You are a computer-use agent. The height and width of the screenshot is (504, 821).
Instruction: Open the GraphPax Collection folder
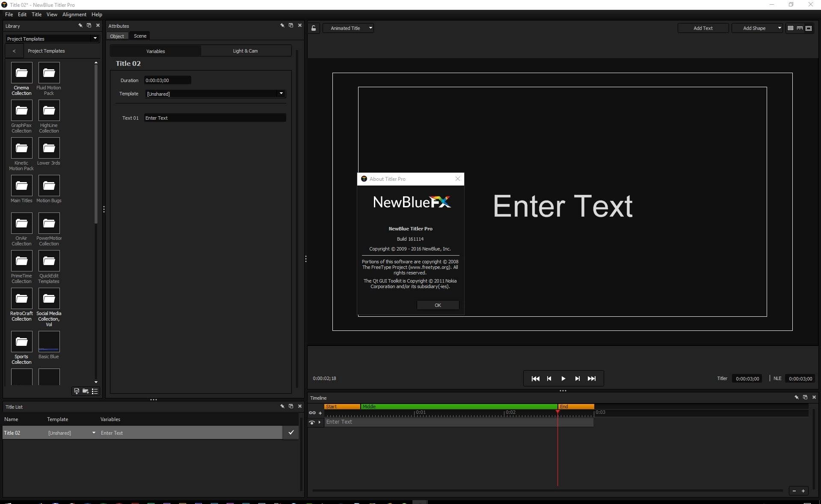[x=21, y=111]
